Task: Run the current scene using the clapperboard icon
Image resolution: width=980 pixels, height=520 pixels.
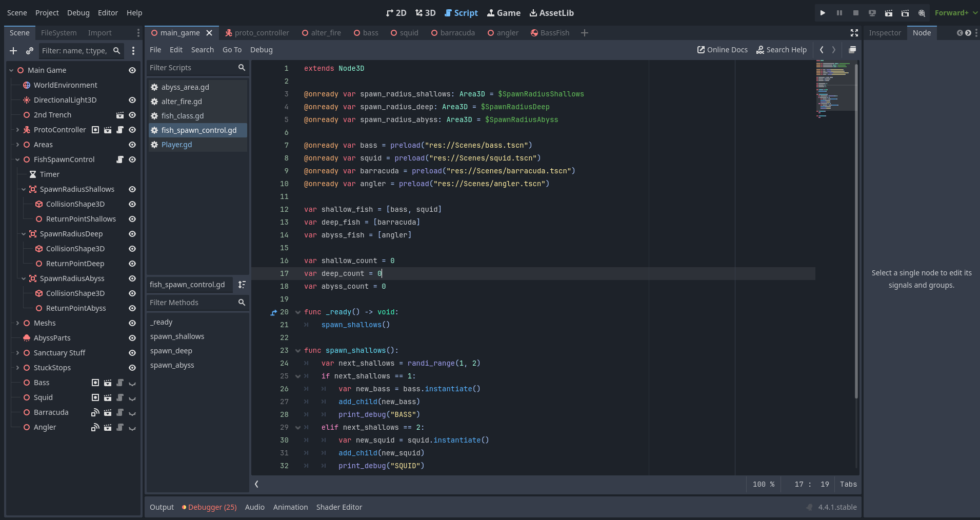Action: click(889, 13)
